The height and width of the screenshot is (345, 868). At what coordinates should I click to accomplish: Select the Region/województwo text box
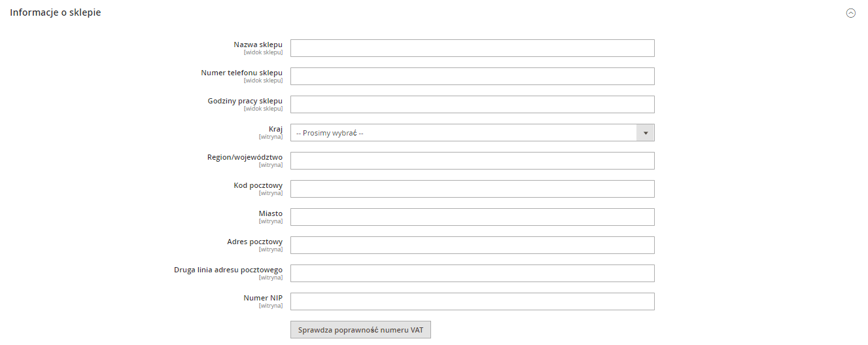tap(472, 161)
